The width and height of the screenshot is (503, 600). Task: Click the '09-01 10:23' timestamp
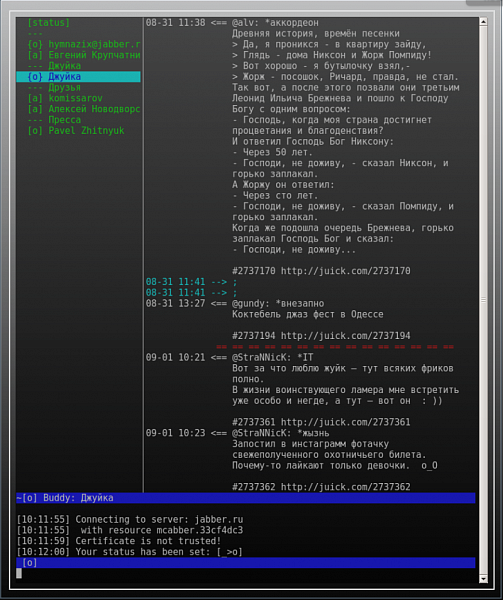(x=175, y=433)
